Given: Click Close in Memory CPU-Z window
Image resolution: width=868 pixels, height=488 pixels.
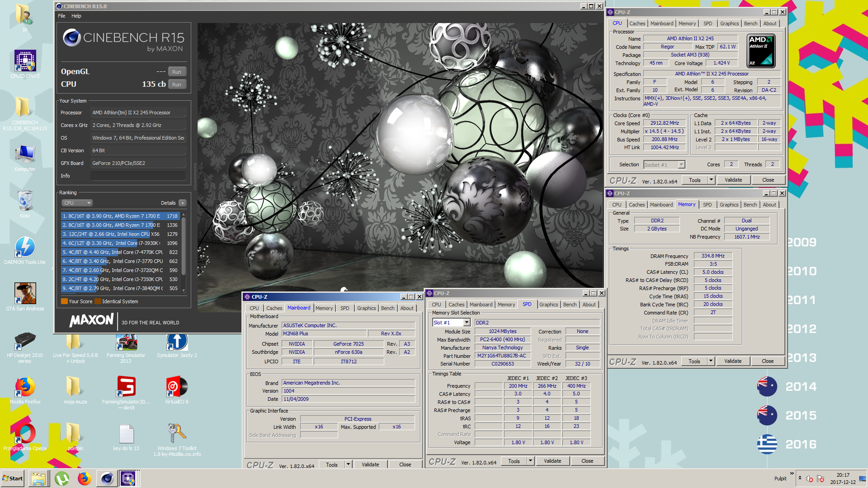Looking at the screenshot, I should tap(768, 361).
